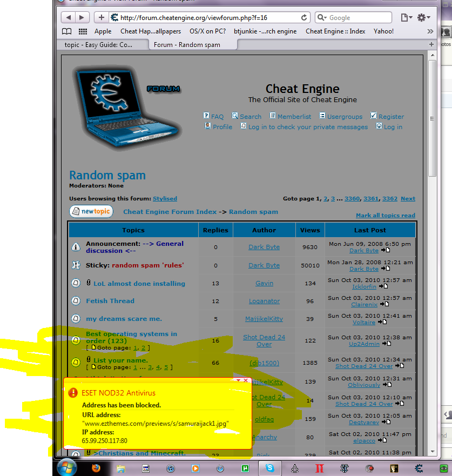Open Cheat Engine Forum Index breadcrumb
The height and width of the screenshot is (476, 452).
pos(170,212)
